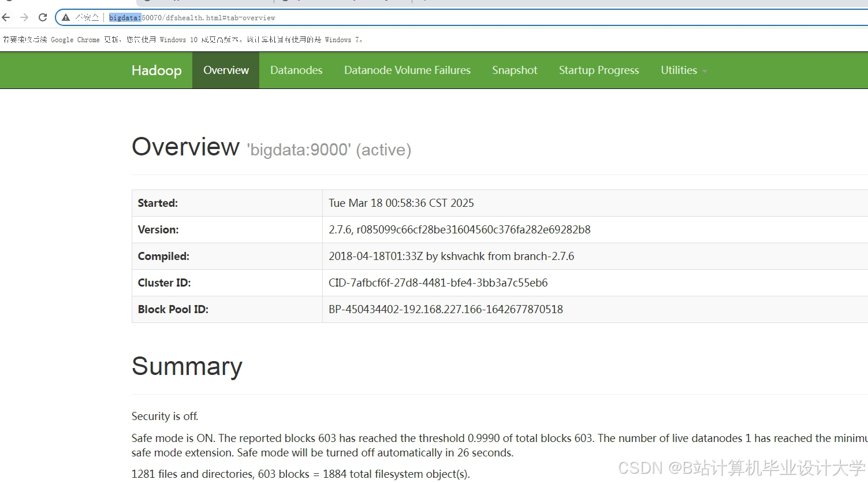Open the Utilities dropdown menu

(679, 70)
